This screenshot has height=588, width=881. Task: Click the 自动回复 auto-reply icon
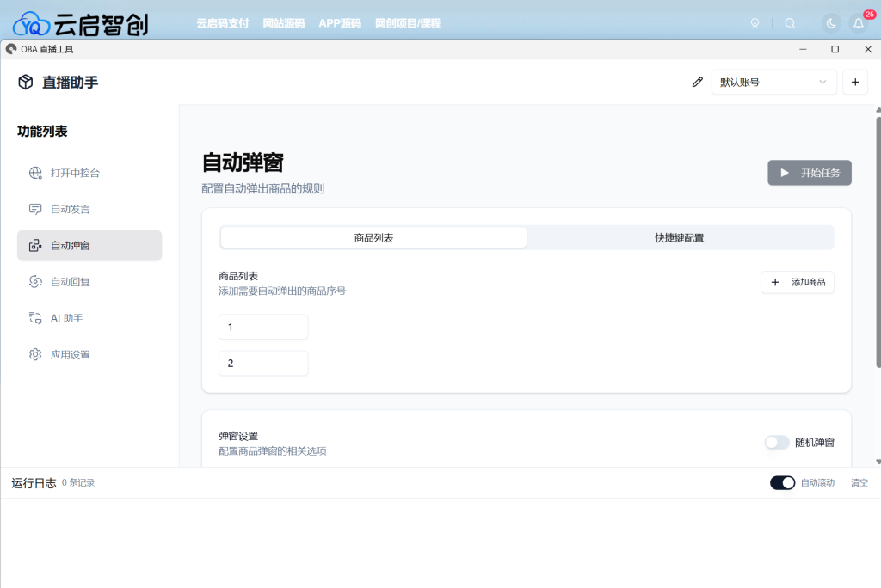click(35, 281)
